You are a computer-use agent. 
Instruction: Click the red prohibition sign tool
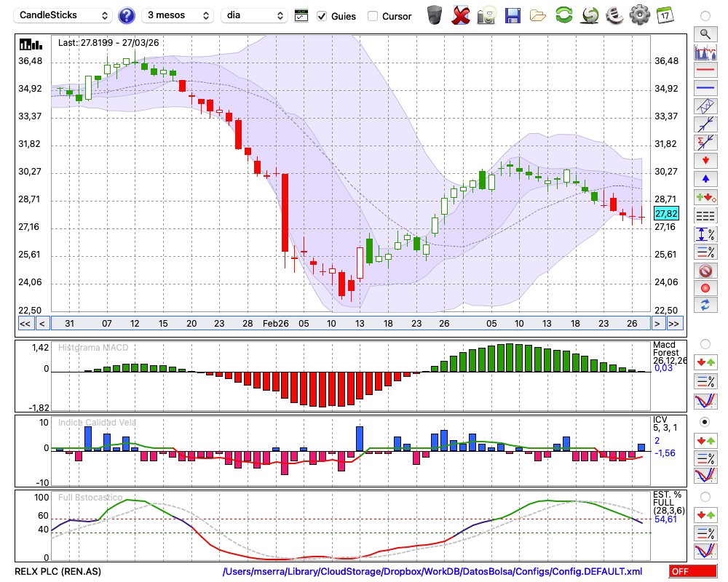pos(705,271)
